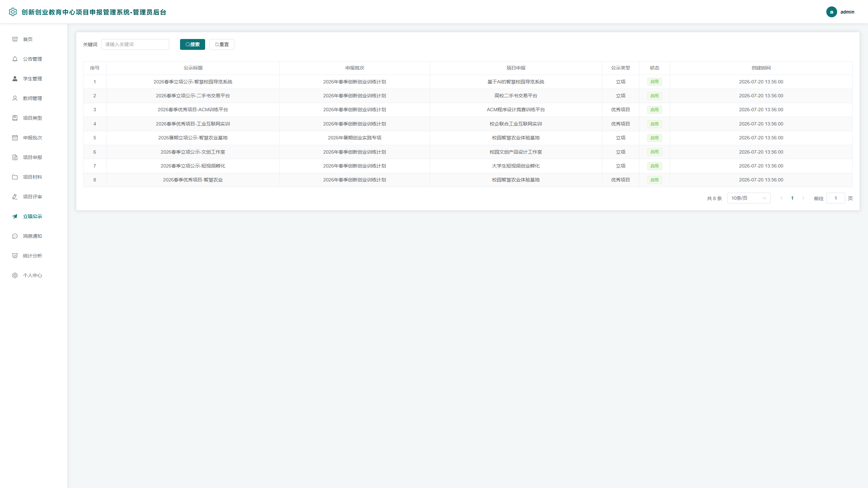
Task: Click 校园文创产品设计工作室 project cell
Action: 516,152
